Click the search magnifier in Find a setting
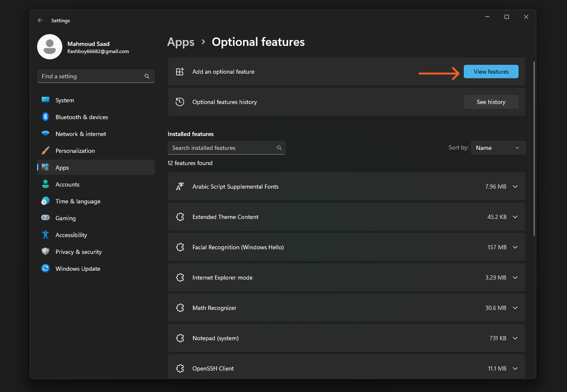Viewport: 567px width, 392px height. pos(147,76)
